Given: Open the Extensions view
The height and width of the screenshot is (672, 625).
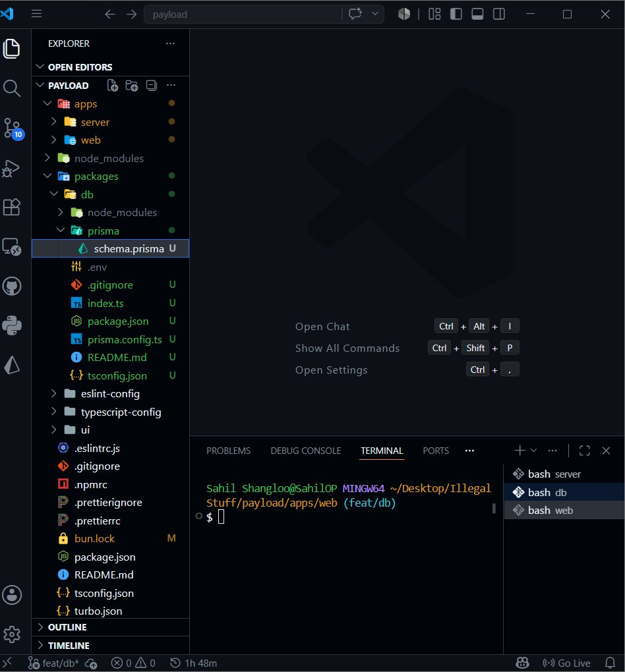Looking at the screenshot, I should pyautogui.click(x=12, y=208).
